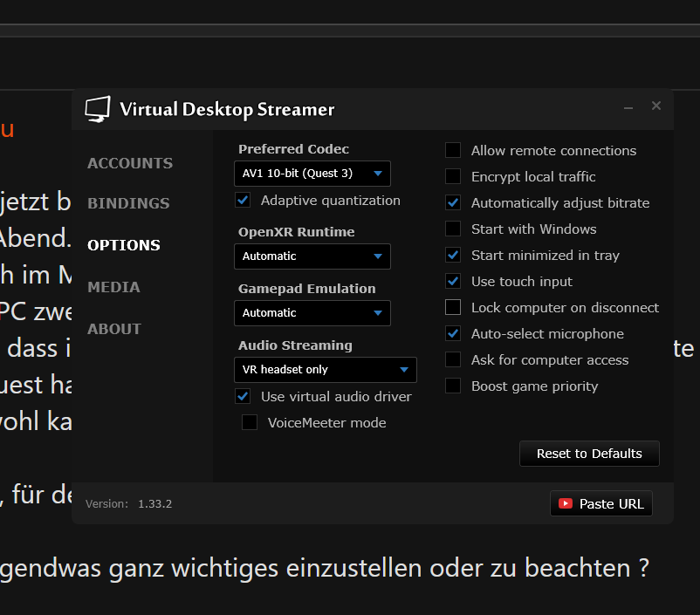Click the Reset to Defaults button
The width and height of the screenshot is (700, 615).
tap(589, 454)
